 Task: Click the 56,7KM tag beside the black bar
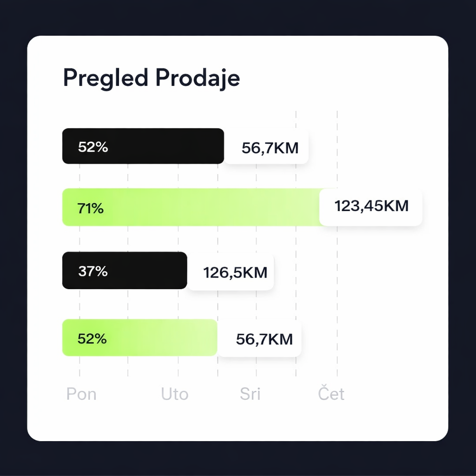coord(270,148)
